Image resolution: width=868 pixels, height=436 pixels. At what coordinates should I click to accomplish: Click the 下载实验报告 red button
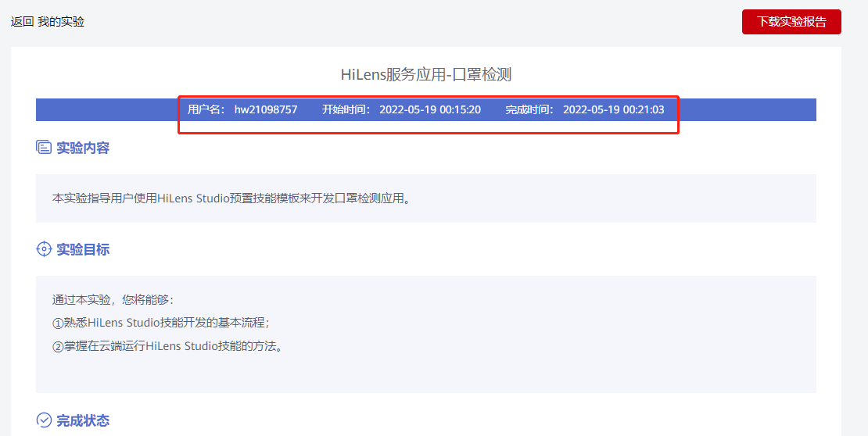coord(791,22)
